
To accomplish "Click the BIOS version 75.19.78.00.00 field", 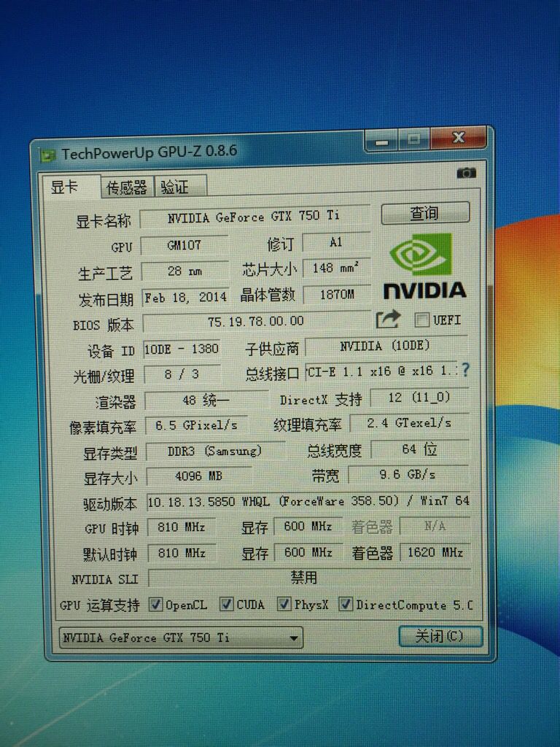I will 256,322.
